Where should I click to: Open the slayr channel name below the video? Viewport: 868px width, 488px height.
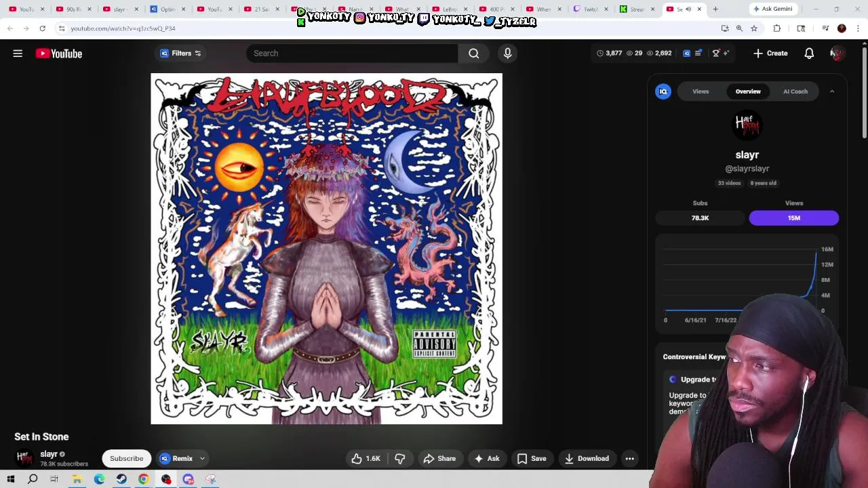[49, 454]
